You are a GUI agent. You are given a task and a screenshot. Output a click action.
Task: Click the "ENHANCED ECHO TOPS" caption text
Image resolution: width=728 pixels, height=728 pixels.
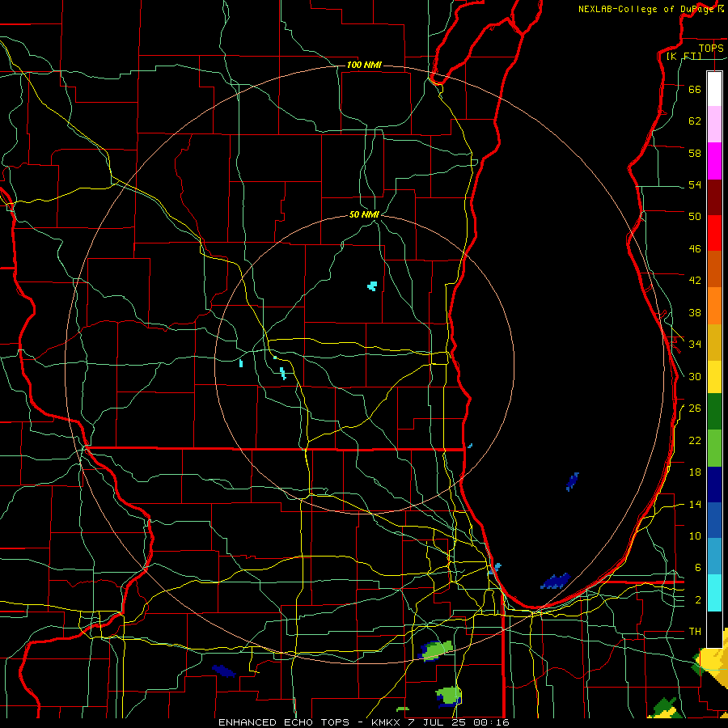(284, 722)
